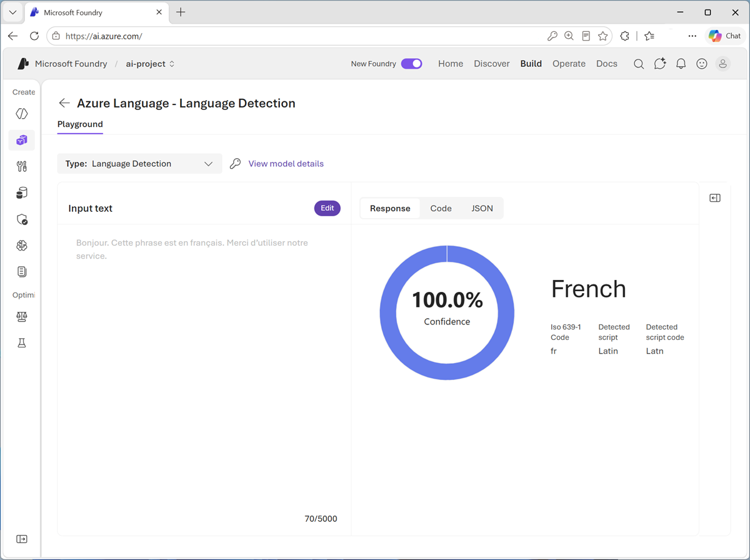The image size is (750, 560).
Task: Open a new browser tab
Action: 181,12
